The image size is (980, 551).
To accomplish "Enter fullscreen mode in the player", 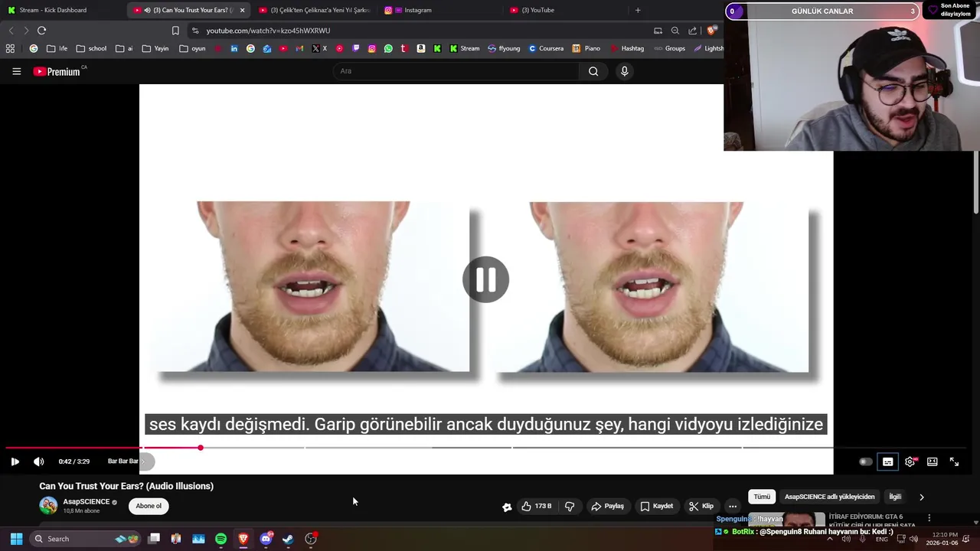I will coord(954,461).
